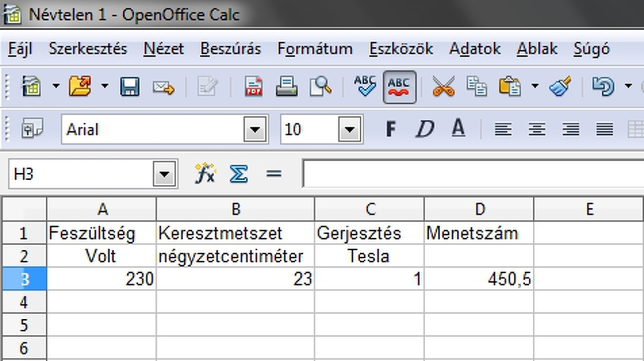Image resolution: width=644 pixels, height=361 pixels.
Task: Click the Print icon
Action: 286,87
